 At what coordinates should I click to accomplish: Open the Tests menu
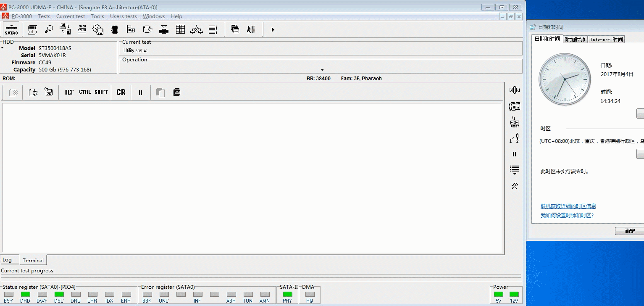(44, 16)
